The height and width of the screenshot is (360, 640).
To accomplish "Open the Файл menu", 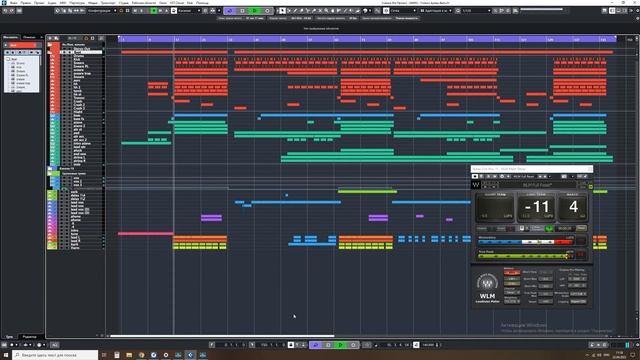I will coord(13,2).
